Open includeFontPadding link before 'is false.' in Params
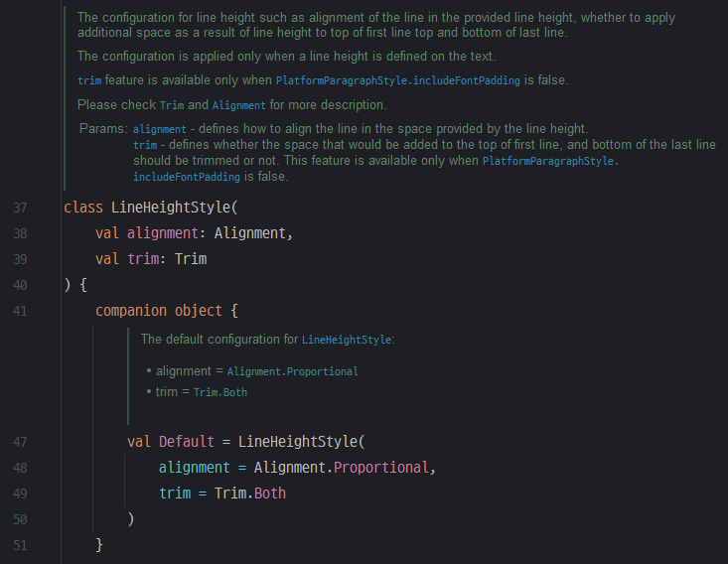 (187, 177)
